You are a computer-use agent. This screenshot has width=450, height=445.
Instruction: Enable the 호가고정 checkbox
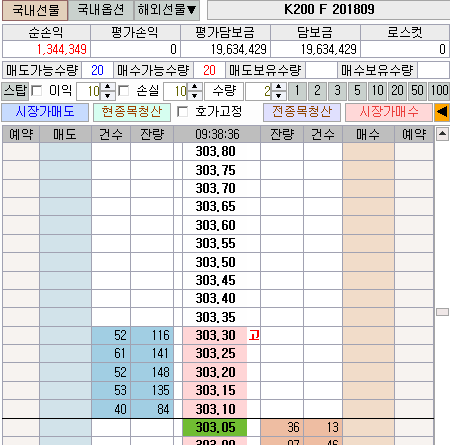[x=182, y=112]
